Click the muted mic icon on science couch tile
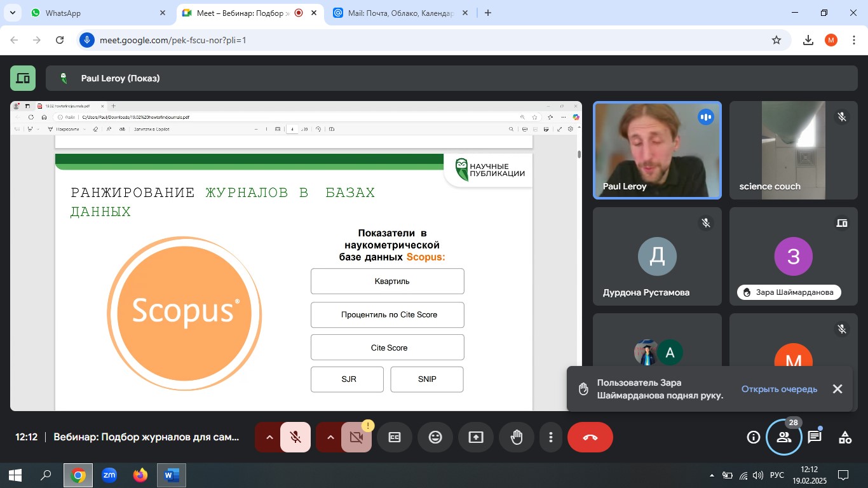The width and height of the screenshot is (868, 488). pyautogui.click(x=842, y=117)
